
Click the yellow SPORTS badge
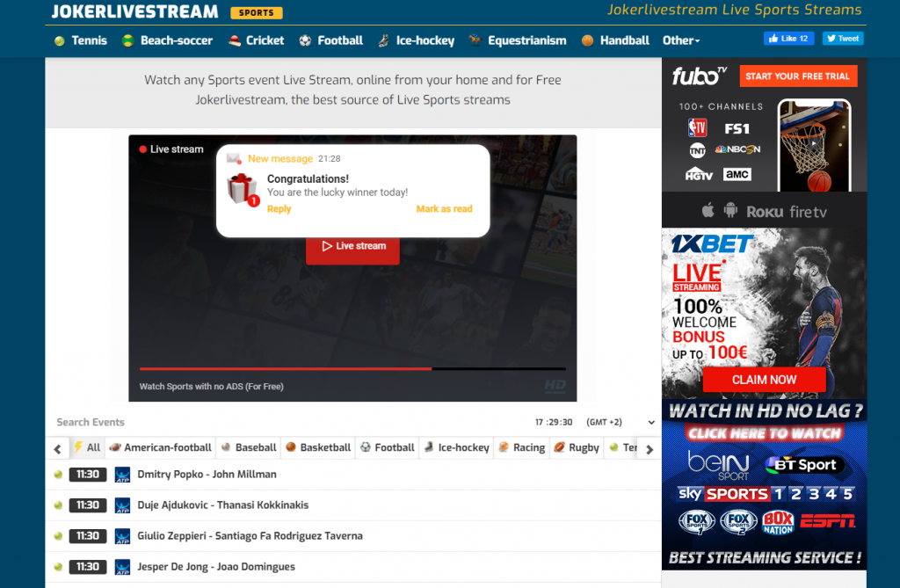[257, 12]
